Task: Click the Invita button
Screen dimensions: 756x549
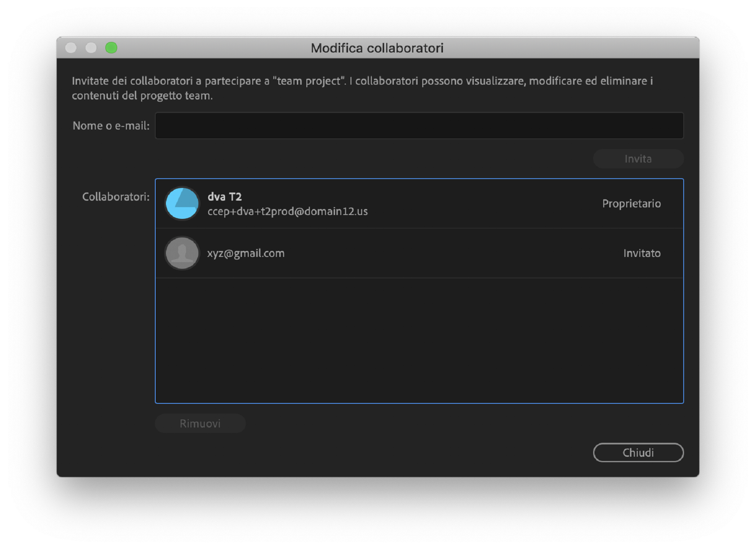Action: 638,159
